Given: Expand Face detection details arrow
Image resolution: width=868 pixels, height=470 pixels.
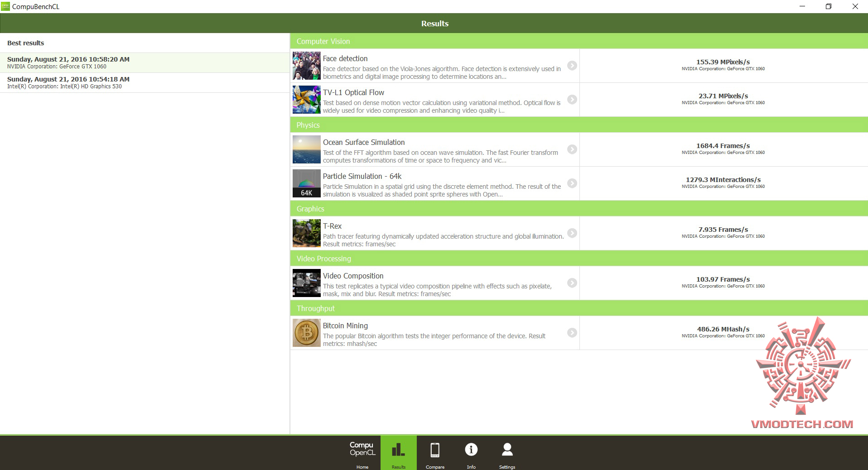Looking at the screenshot, I should [x=572, y=66].
